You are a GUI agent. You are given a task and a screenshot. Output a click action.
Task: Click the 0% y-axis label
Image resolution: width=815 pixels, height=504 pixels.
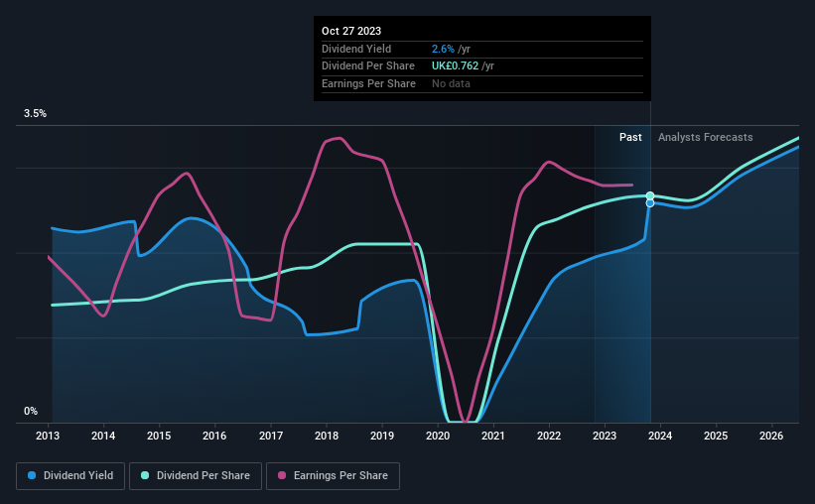[x=31, y=411]
